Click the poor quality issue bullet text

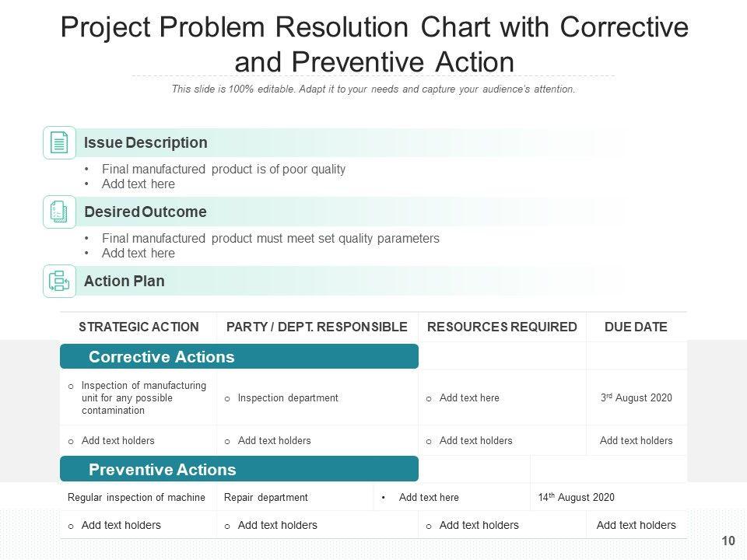point(223,170)
